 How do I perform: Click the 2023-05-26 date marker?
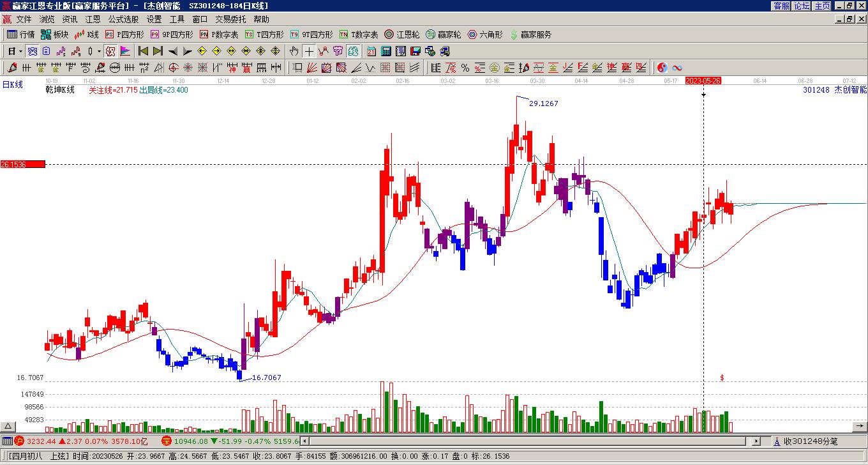[x=703, y=80]
